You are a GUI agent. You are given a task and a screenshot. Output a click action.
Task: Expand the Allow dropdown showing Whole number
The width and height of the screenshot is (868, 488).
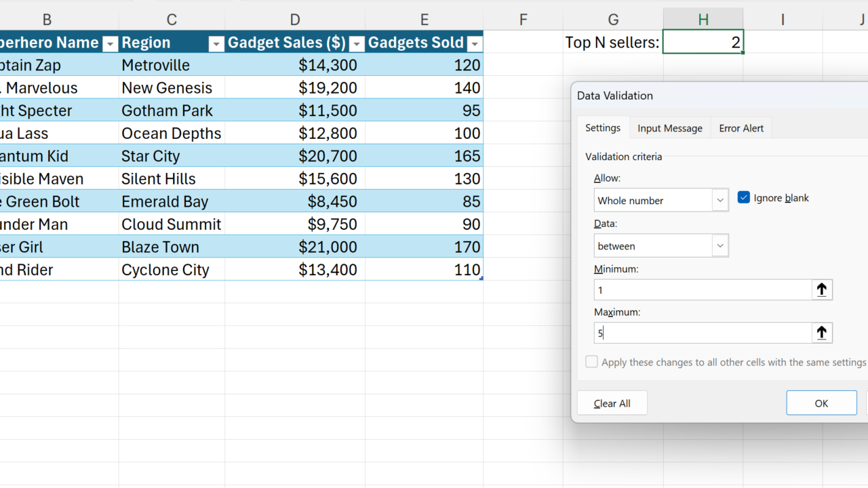point(720,201)
